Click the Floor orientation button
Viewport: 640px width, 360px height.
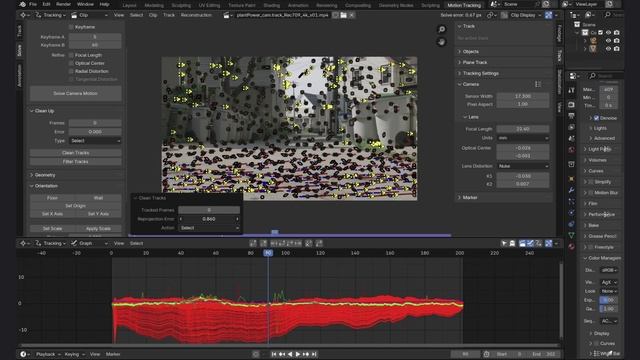click(x=52, y=198)
